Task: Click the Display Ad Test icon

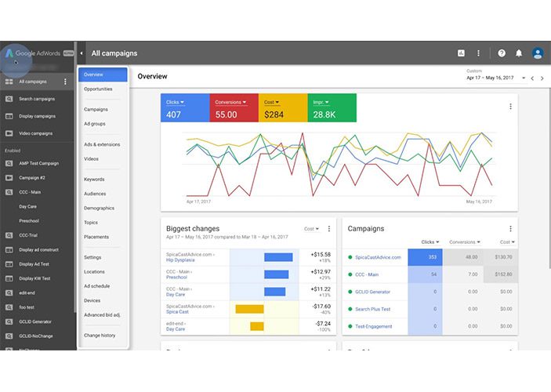Action: click(9, 264)
